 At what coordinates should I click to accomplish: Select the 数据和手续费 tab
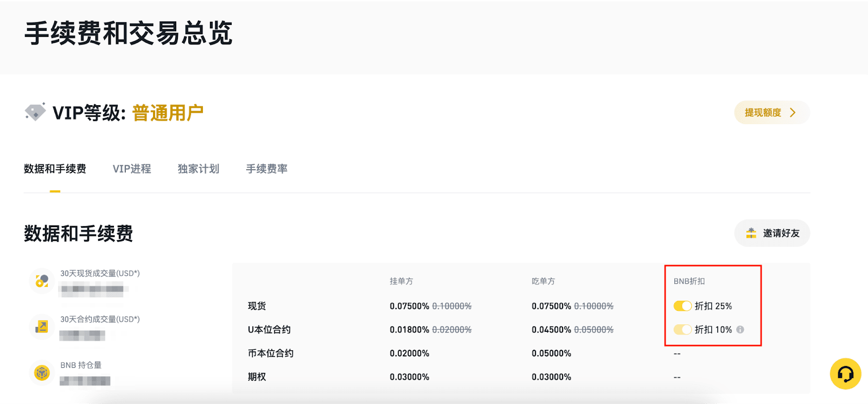(55, 169)
